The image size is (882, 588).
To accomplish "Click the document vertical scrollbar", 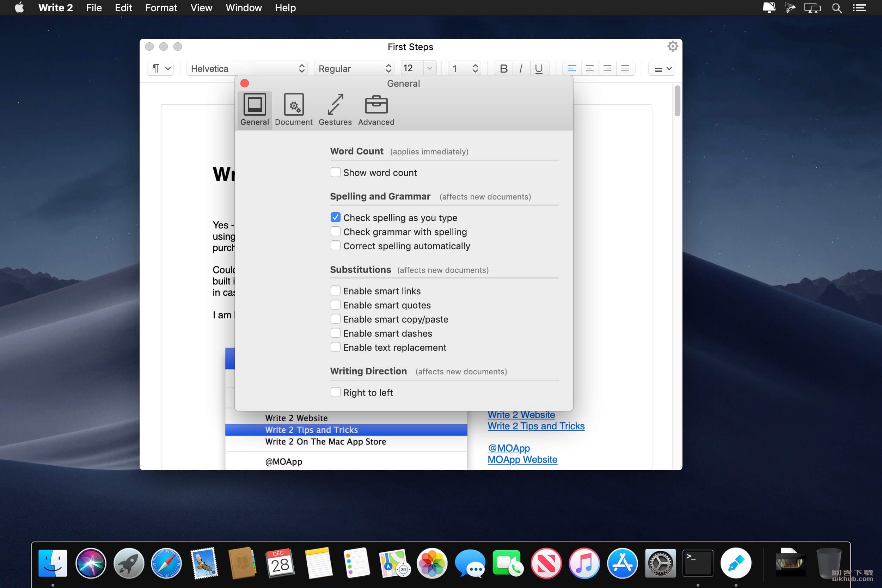I will coord(677,101).
